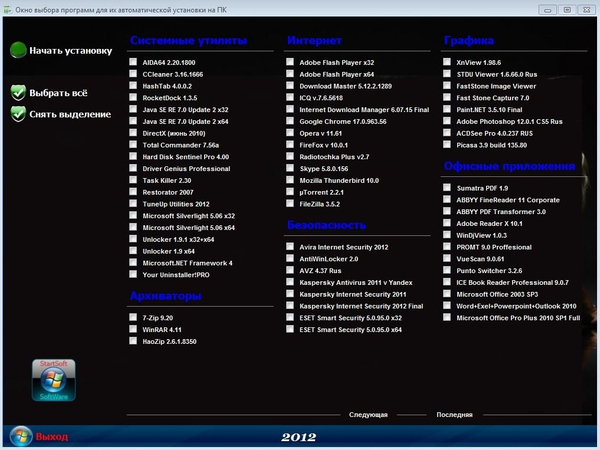Tick Punto Switcher 3.2.6 checkbox
Image resolution: width=600 pixels, height=450 pixels.
click(x=447, y=270)
